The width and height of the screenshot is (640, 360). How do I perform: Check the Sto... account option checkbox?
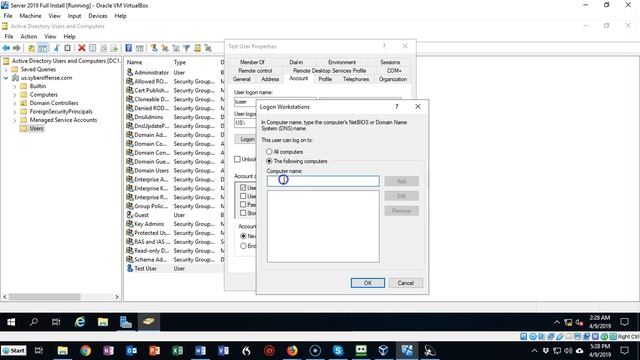click(243, 213)
